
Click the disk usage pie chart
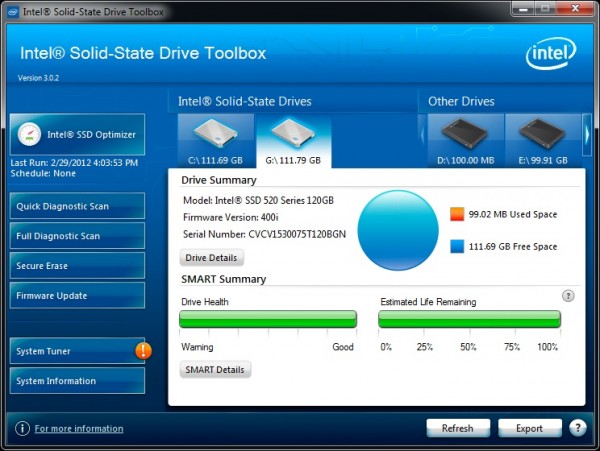click(398, 230)
